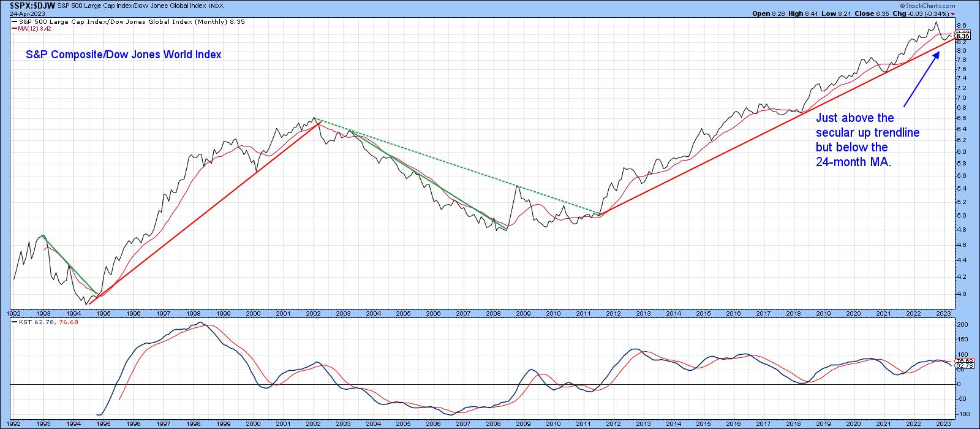Click the 'Low 8.21' value

coord(835,13)
